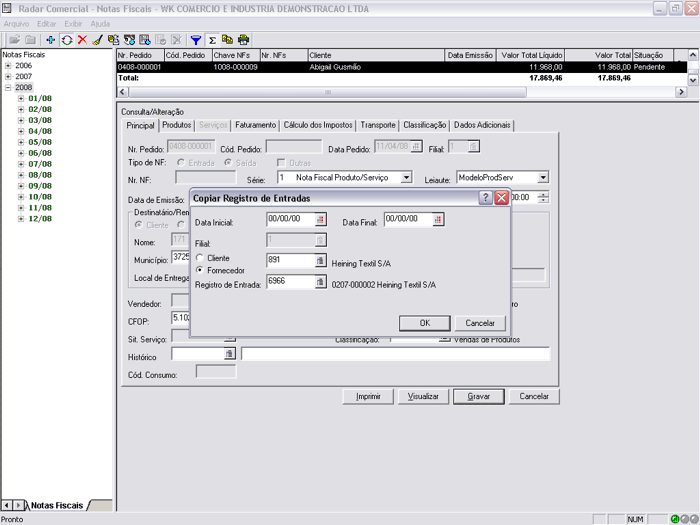Image resolution: width=700 pixels, height=525 pixels.
Task: Click Cancelar in the copy dialog
Action: (x=480, y=323)
